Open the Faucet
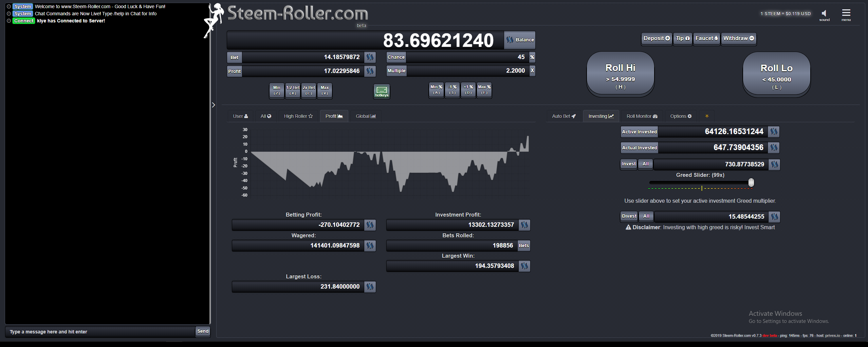 (x=706, y=38)
